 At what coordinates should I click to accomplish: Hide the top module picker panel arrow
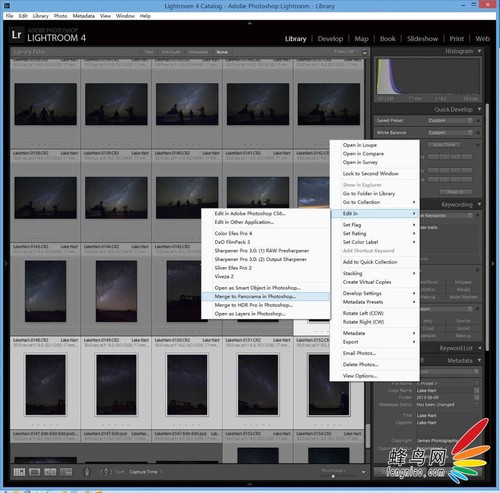(250, 23)
